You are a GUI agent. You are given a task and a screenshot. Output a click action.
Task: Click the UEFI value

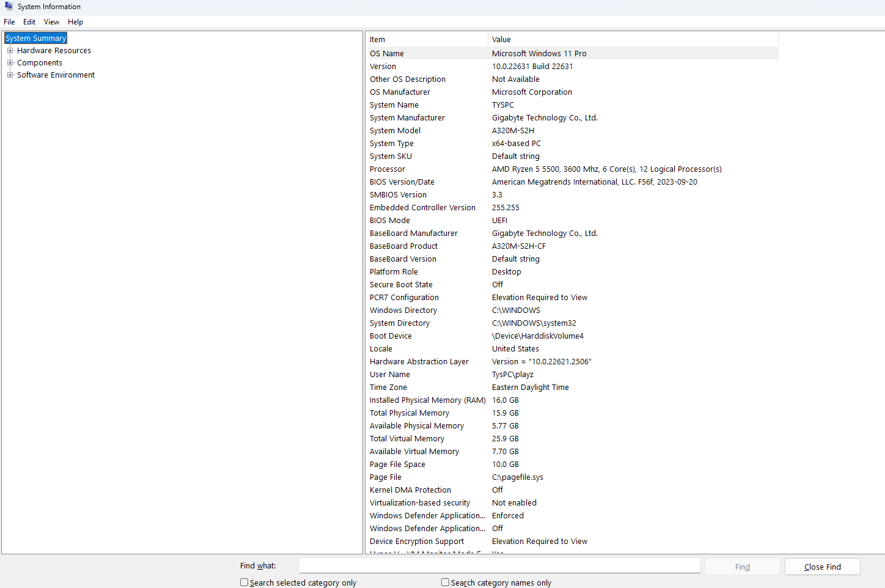[x=499, y=221]
